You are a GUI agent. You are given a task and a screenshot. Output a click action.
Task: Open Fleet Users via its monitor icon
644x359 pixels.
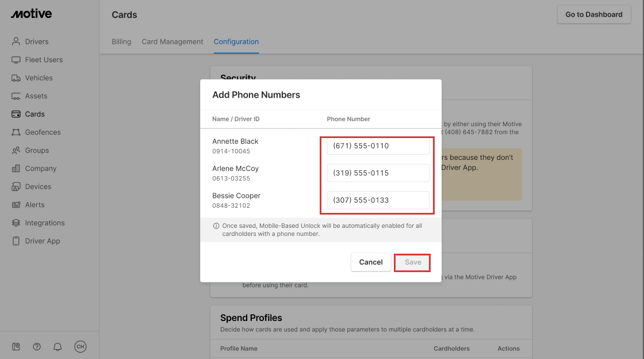point(16,60)
